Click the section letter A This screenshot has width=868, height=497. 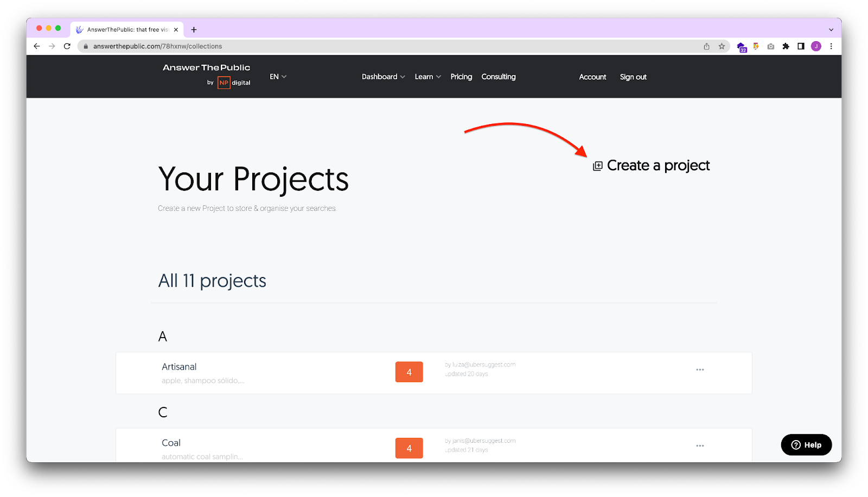(x=163, y=337)
